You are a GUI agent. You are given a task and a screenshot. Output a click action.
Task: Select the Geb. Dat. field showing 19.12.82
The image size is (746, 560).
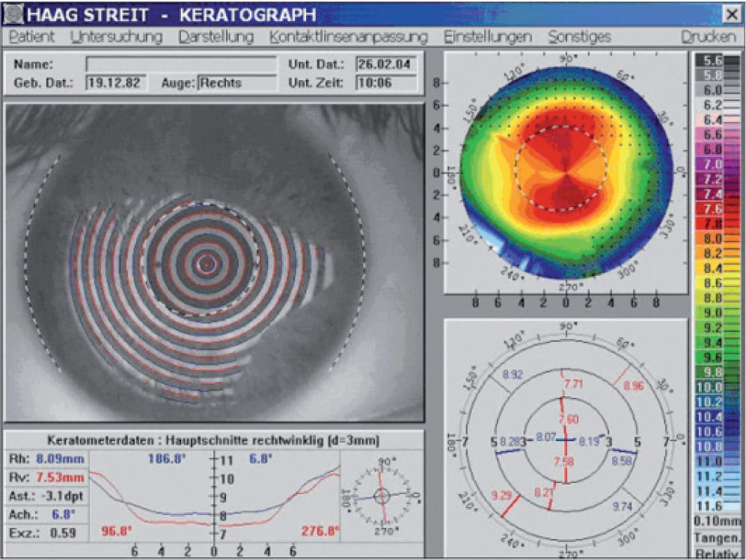pos(116,82)
